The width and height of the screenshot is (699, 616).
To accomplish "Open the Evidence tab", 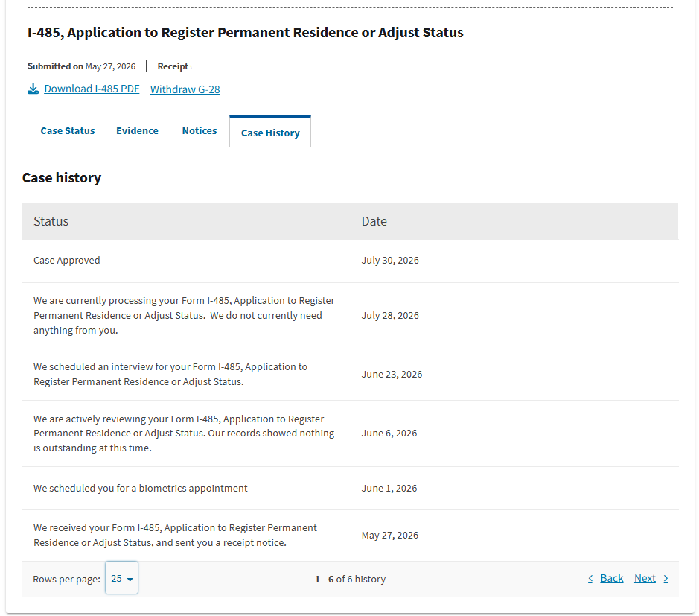I will click(137, 130).
